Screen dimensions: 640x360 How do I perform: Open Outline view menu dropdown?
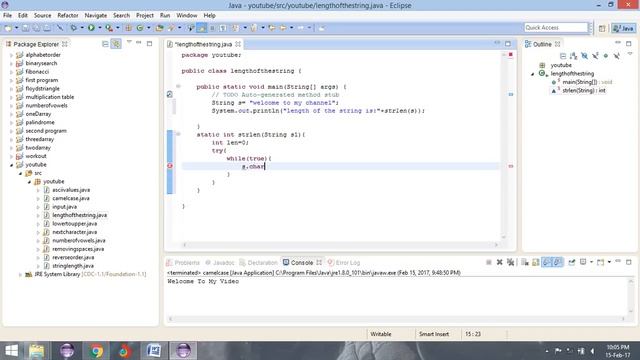pos(630,53)
